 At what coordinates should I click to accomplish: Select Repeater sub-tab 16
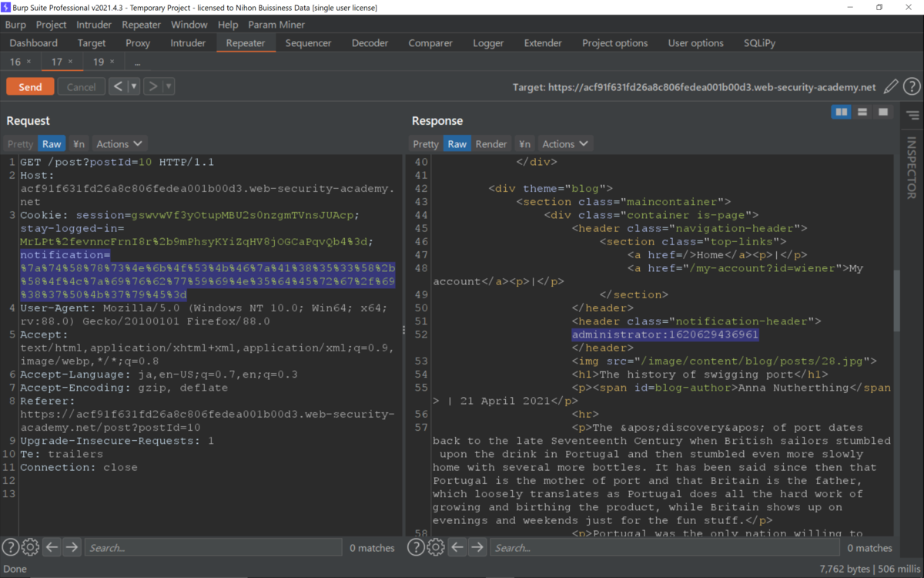coord(15,62)
